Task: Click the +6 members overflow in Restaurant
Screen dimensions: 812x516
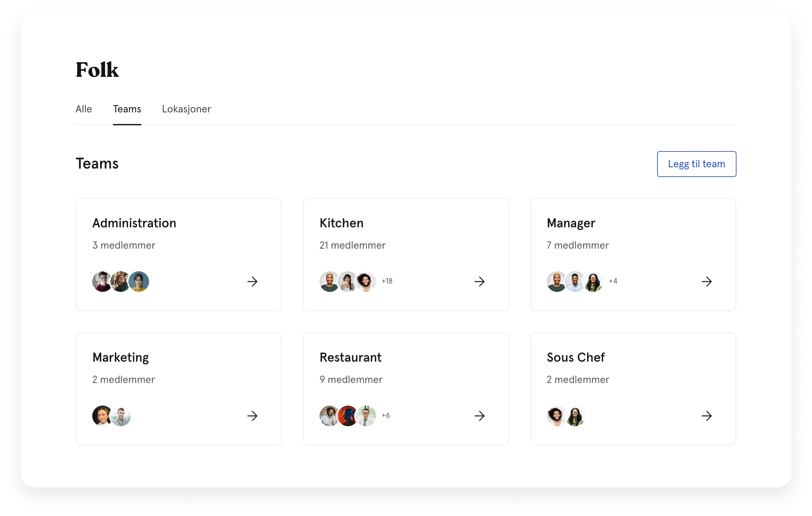Action: (x=385, y=416)
